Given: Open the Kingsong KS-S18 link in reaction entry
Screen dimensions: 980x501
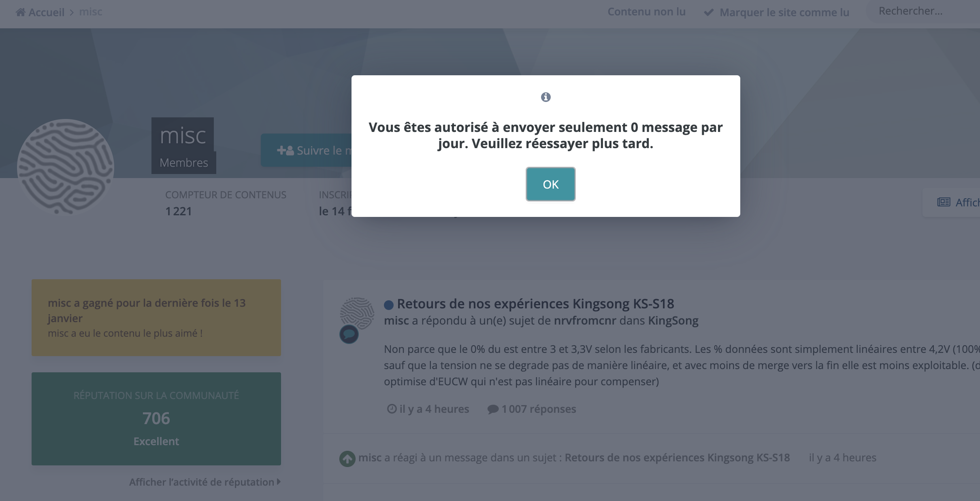Looking at the screenshot, I should pyautogui.click(x=677, y=458).
